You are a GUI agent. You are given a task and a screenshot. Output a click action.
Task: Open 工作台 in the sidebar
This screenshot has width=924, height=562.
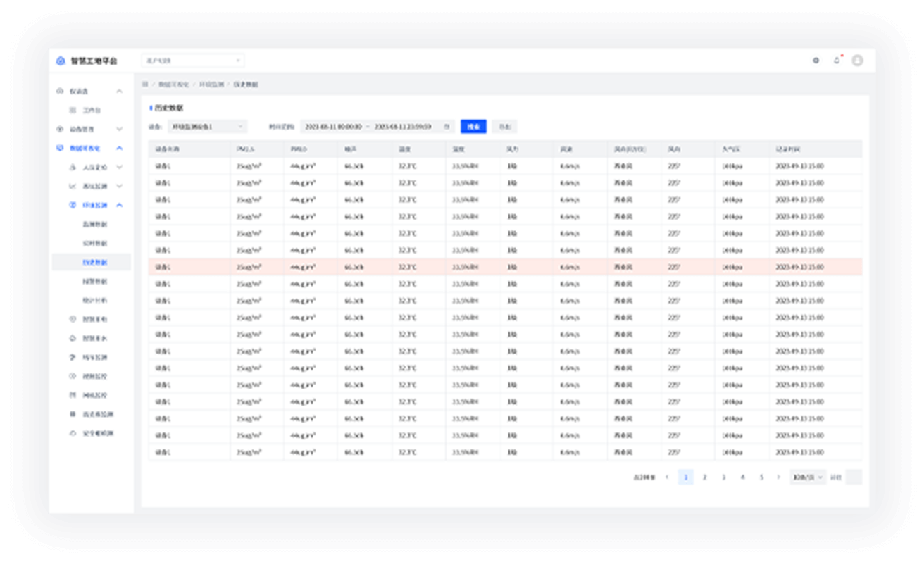tap(92, 111)
